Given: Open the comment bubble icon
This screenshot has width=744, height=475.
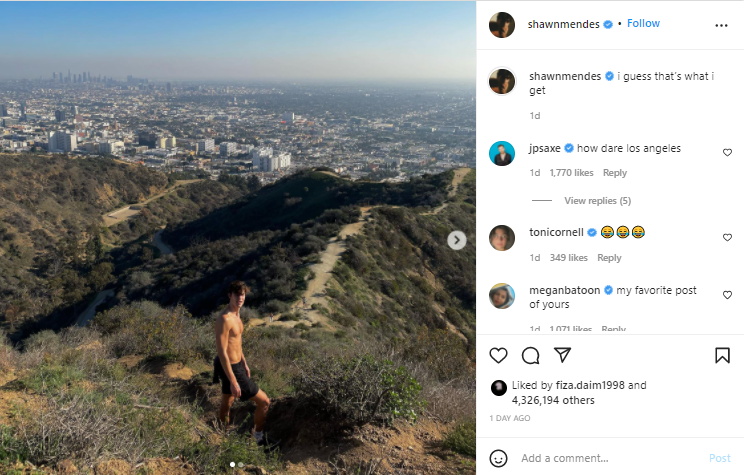Looking at the screenshot, I should click(531, 355).
